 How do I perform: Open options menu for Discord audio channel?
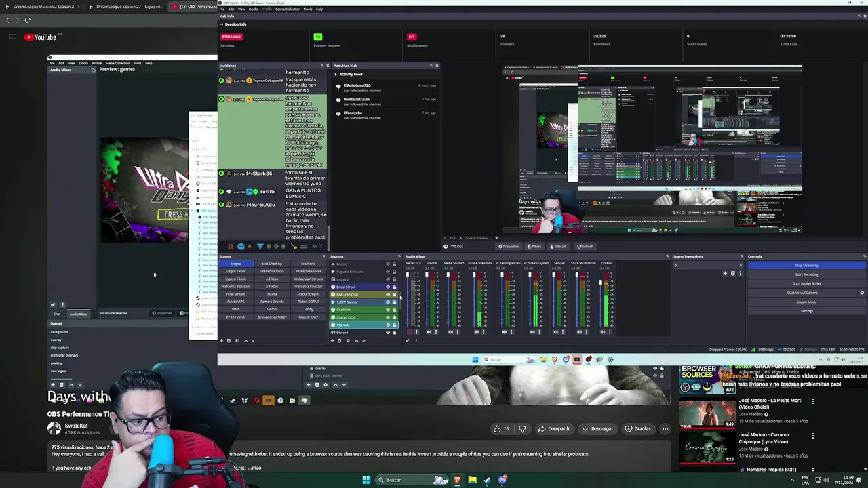pyautogui.click(x=436, y=332)
